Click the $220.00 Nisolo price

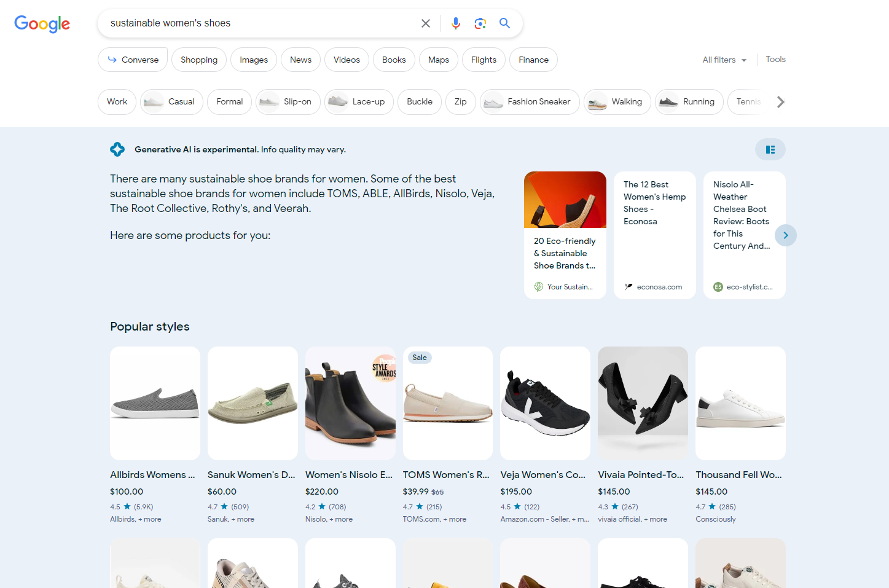[322, 492]
